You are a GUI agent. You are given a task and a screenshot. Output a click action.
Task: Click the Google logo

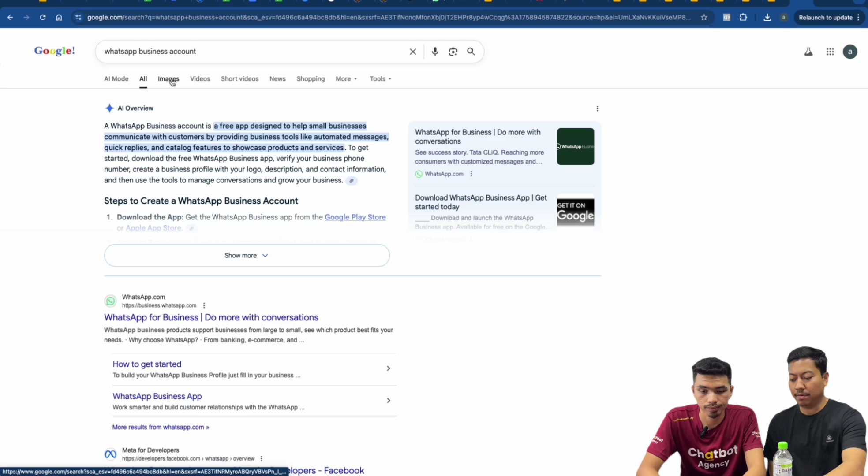click(x=55, y=51)
